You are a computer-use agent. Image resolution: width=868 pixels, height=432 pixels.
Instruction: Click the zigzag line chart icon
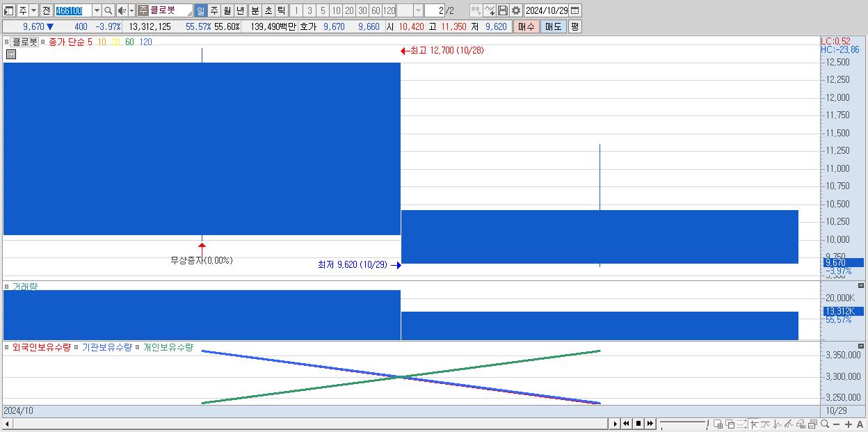tap(778, 424)
